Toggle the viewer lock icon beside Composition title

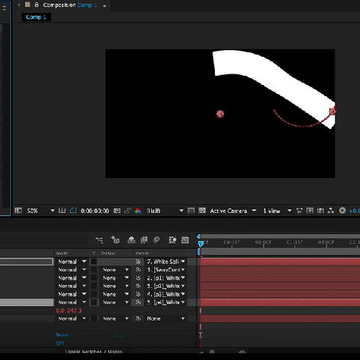[x=37, y=5]
